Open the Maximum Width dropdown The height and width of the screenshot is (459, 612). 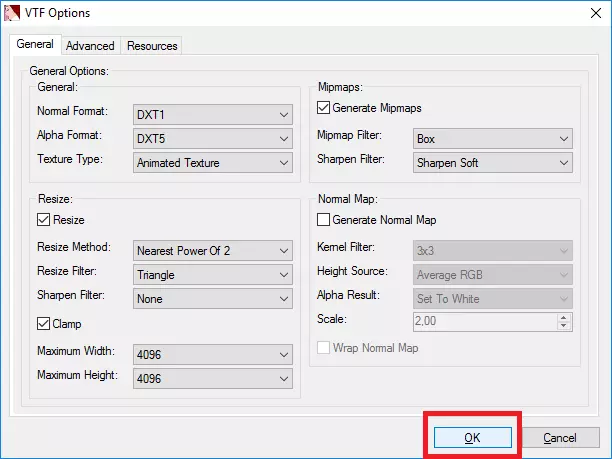click(213, 355)
